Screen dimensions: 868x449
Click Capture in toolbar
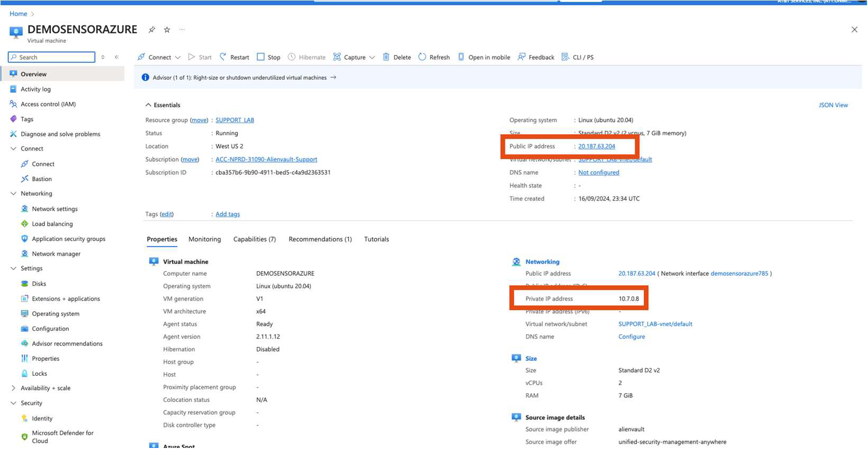click(349, 57)
